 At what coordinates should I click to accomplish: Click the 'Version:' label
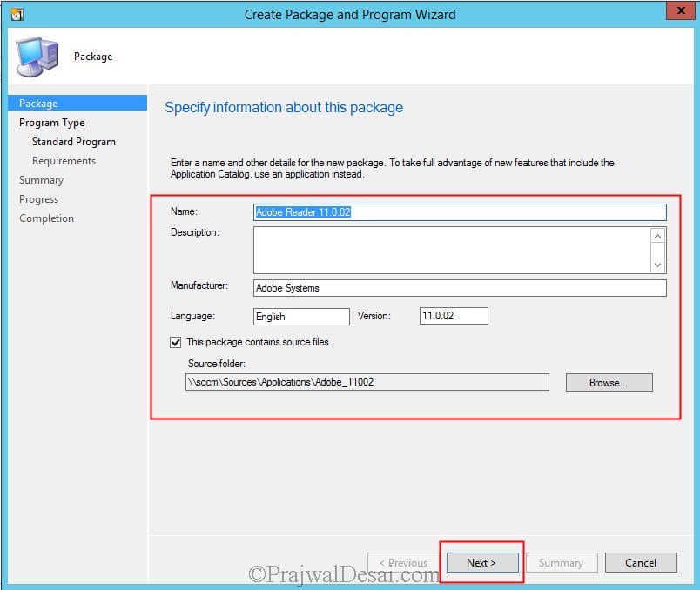pyautogui.click(x=374, y=316)
